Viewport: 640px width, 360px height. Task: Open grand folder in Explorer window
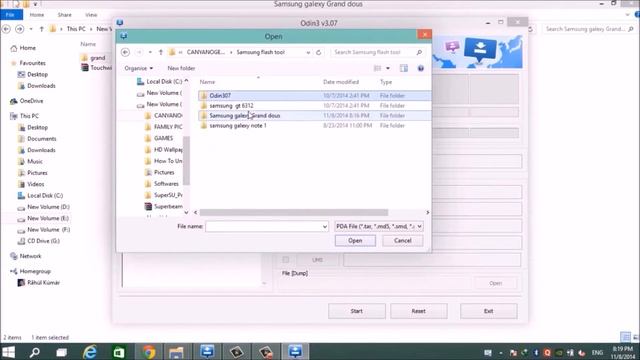click(93, 58)
